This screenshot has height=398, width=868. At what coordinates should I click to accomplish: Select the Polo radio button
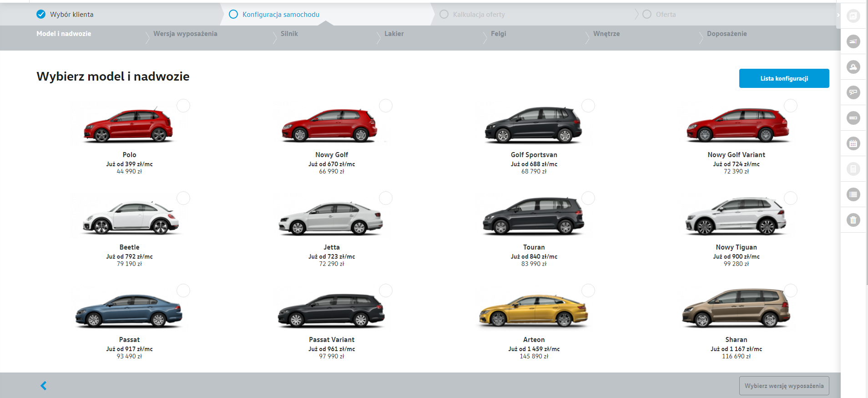coord(183,106)
